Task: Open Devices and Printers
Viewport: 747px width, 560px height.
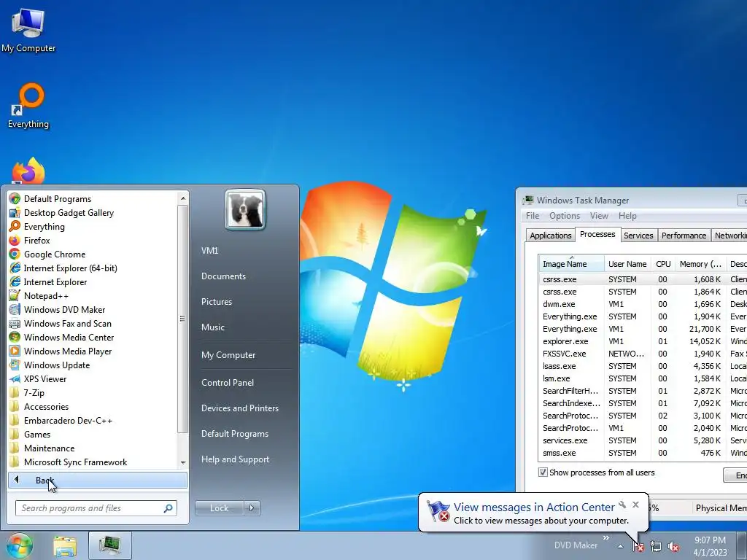Action: point(239,408)
